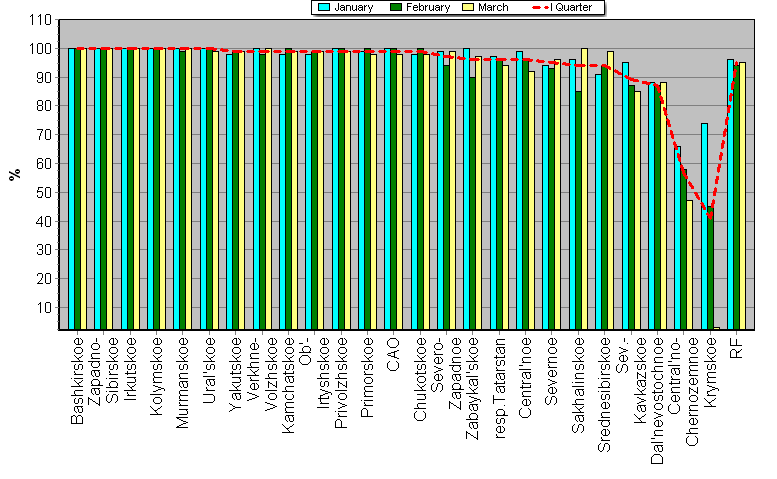
Task: Click the Sakhalinskoe axis label
Action: (578, 385)
